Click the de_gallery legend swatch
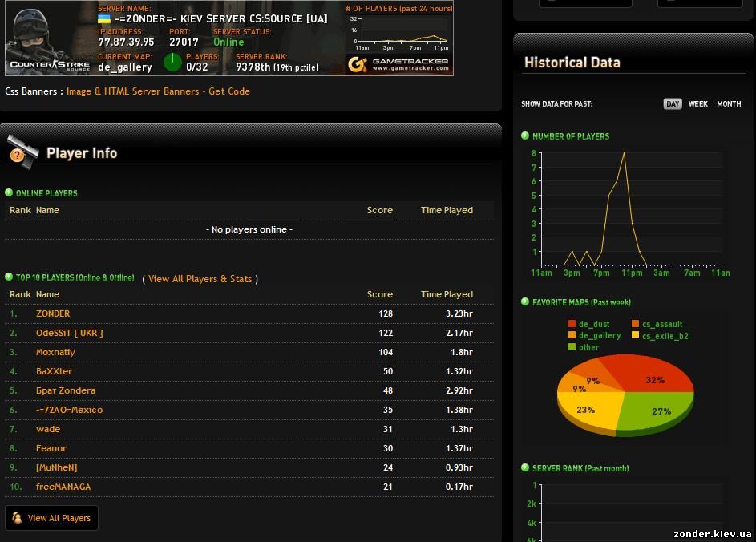756x542 pixels. click(572, 335)
